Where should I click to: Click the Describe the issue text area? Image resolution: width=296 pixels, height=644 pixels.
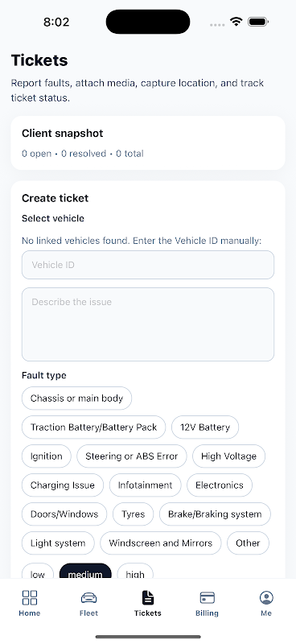tap(148, 324)
